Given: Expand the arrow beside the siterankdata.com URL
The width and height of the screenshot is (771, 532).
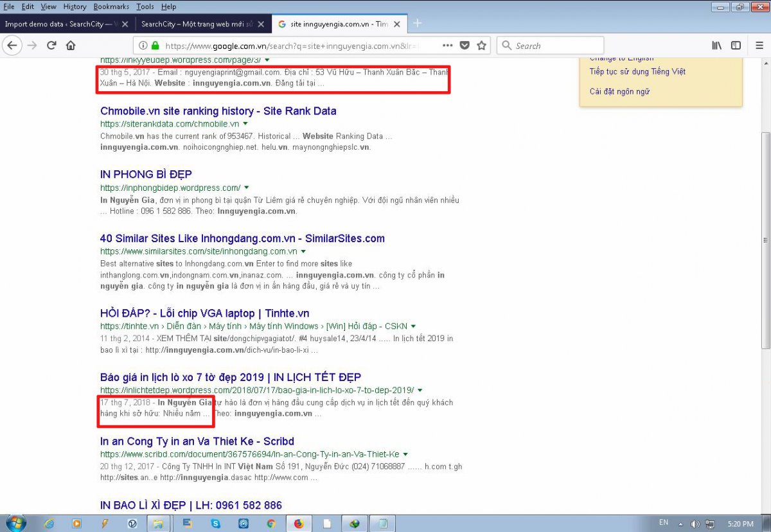Looking at the screenshot, I should [x=245, y=123].
